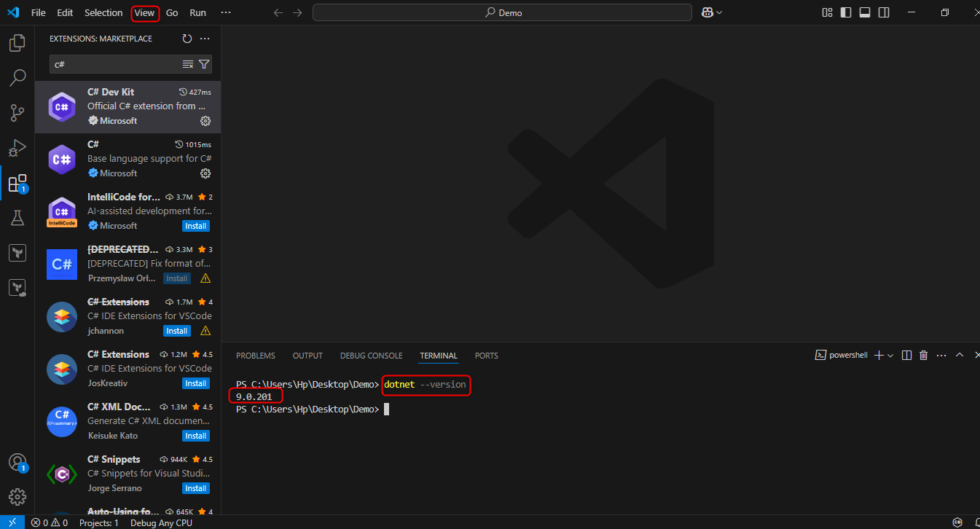
Task: Click the Accounts icon in activity bar
Action: 17,463
